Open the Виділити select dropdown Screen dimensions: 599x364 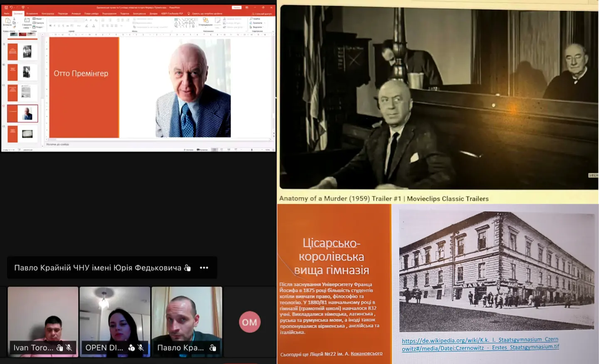257,27
